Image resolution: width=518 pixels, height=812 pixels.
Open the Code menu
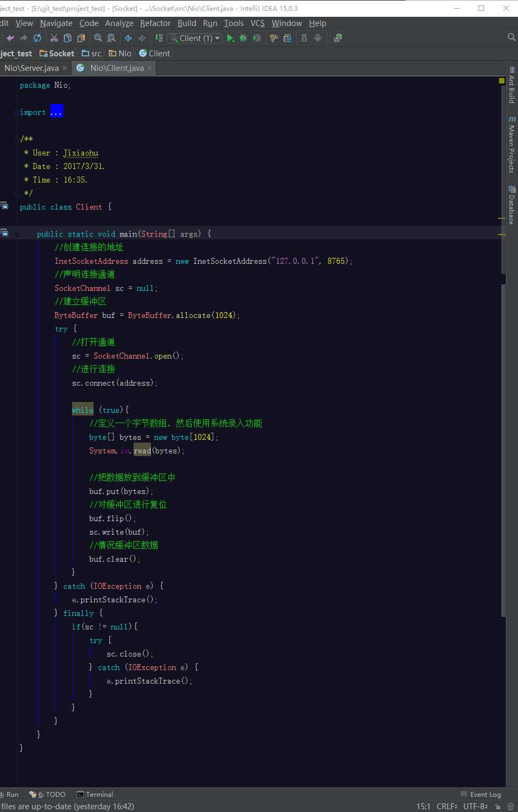(x=89, y=23)
